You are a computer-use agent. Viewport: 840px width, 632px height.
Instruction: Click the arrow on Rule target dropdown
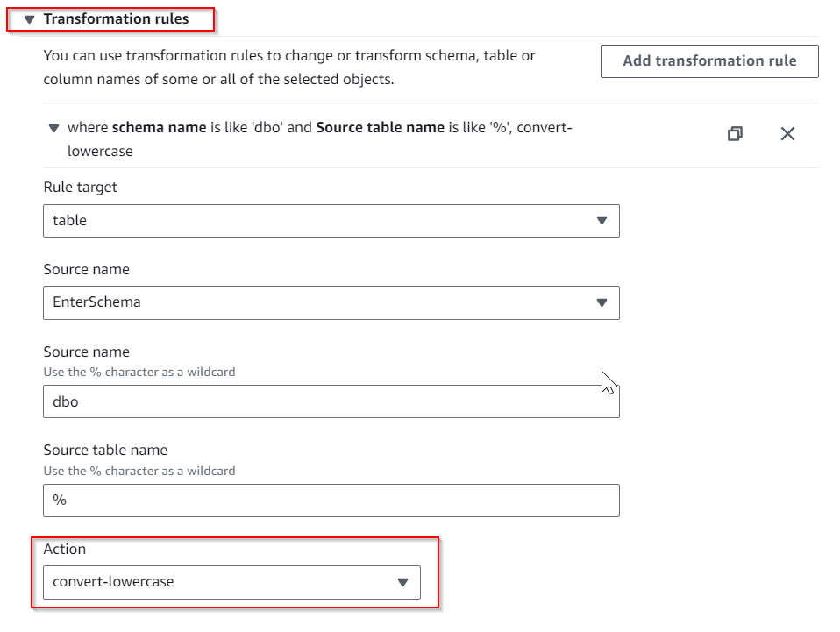[x=602, y=221]
